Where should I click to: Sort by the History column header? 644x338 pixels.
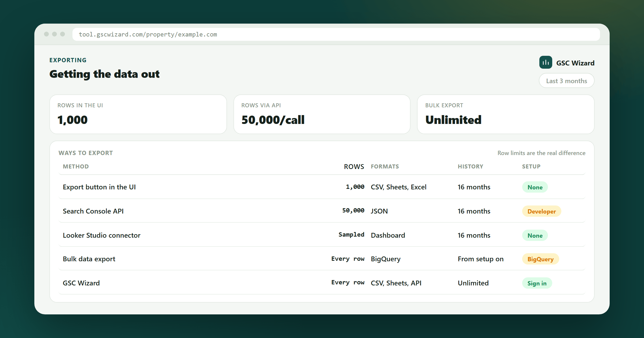[x=470, y=167]
